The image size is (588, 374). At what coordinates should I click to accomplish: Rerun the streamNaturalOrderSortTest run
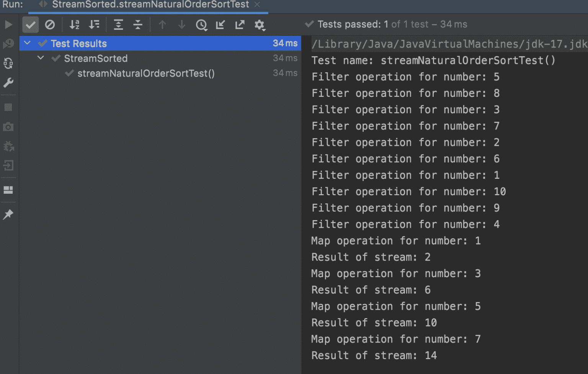(8, 24)
